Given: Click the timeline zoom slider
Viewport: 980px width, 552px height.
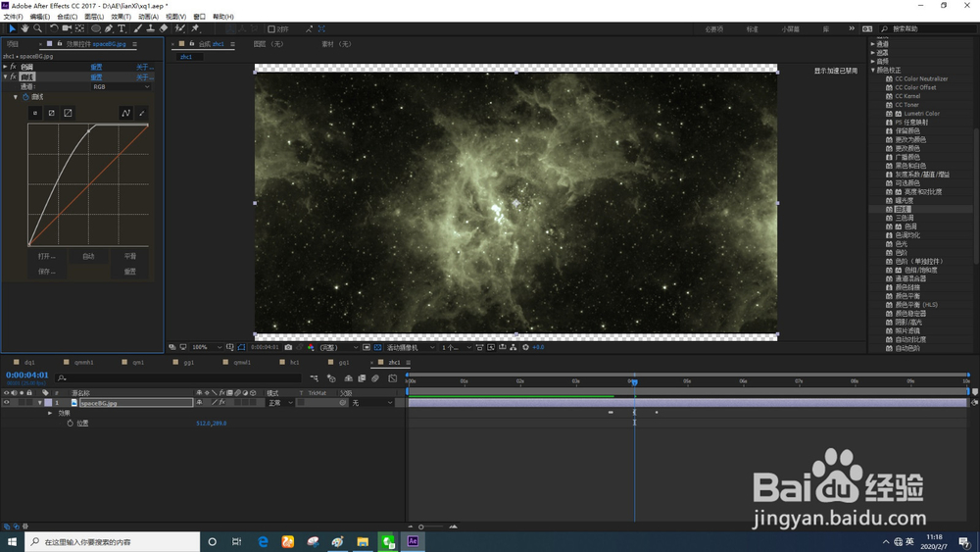Looking at the screenshot, I should click(431, 527).
